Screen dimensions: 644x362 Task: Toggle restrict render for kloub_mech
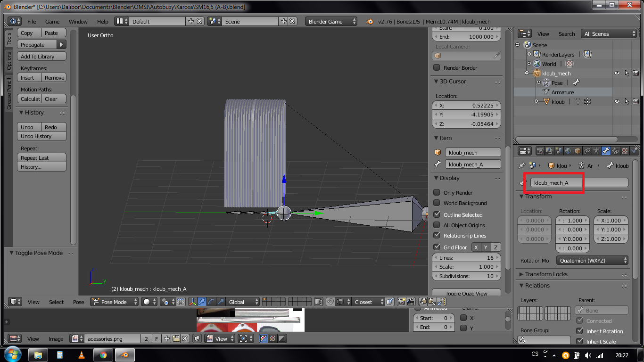[x=636, y=74]
